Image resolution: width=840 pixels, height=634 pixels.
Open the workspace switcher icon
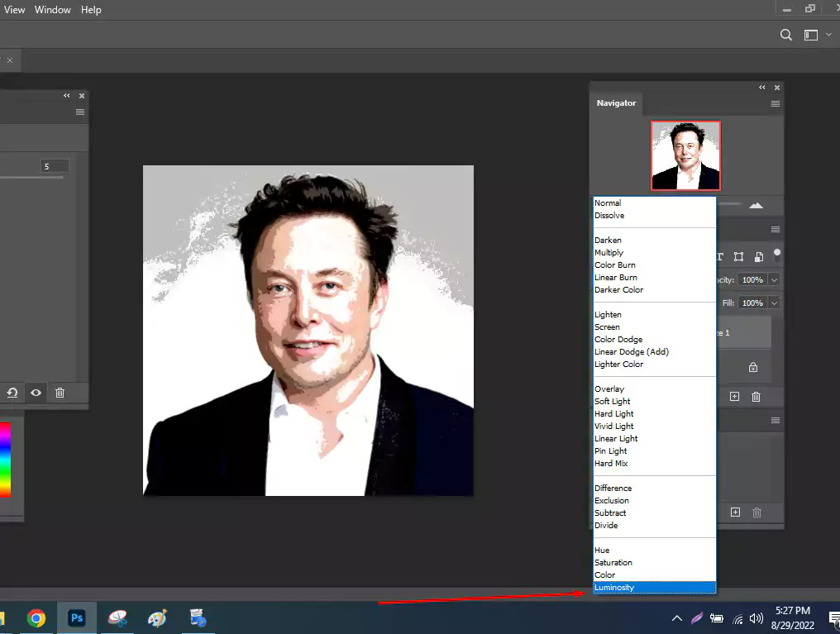(811, 36)
